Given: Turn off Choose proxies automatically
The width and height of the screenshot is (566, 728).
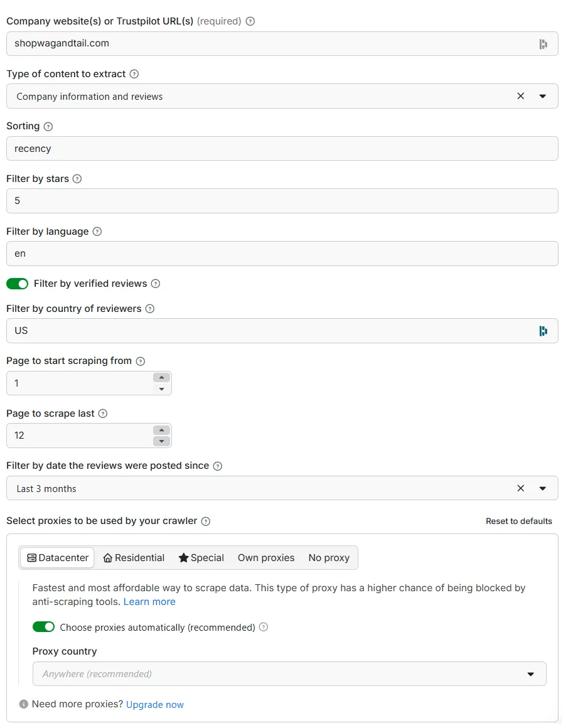Looking at the screenshot, I should click(43, 626).
